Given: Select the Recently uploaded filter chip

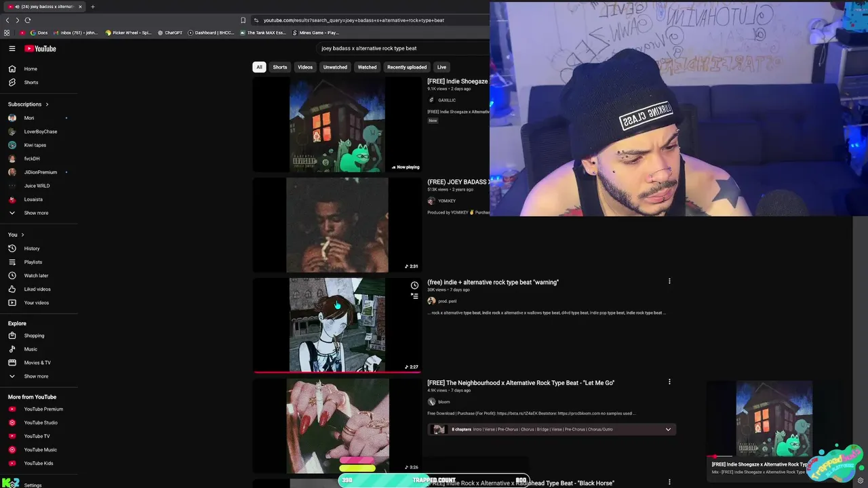Looking at the screenshot, I should 407,67.
